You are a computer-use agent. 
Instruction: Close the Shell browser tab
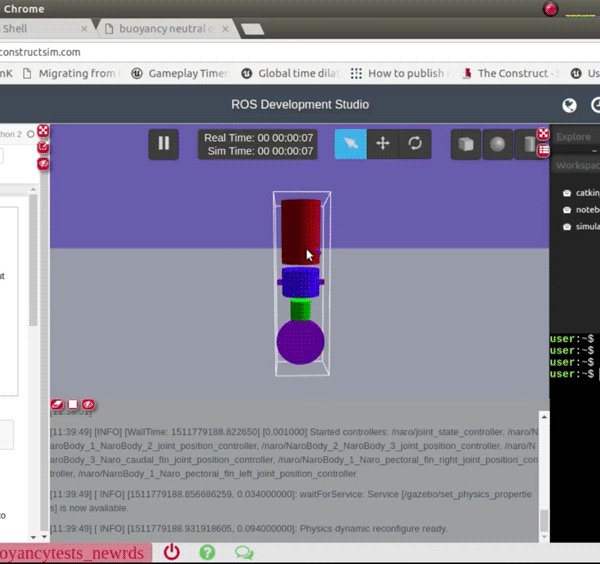click(84, 29)
